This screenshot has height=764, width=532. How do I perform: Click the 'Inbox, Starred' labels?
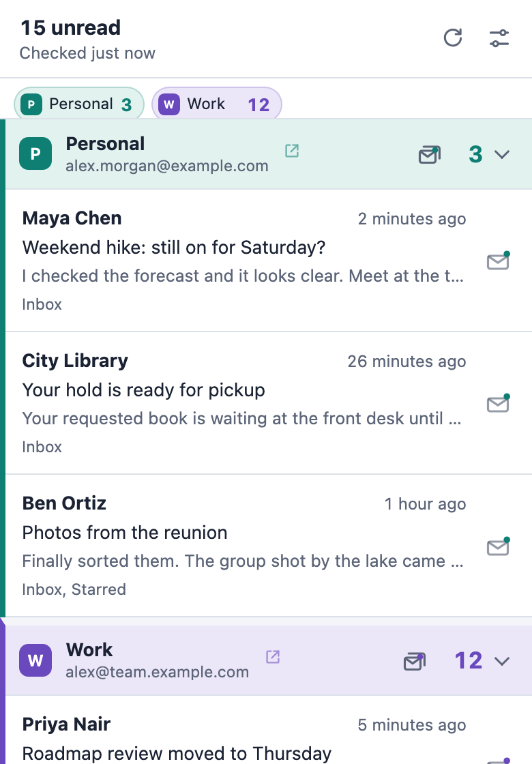74,589
